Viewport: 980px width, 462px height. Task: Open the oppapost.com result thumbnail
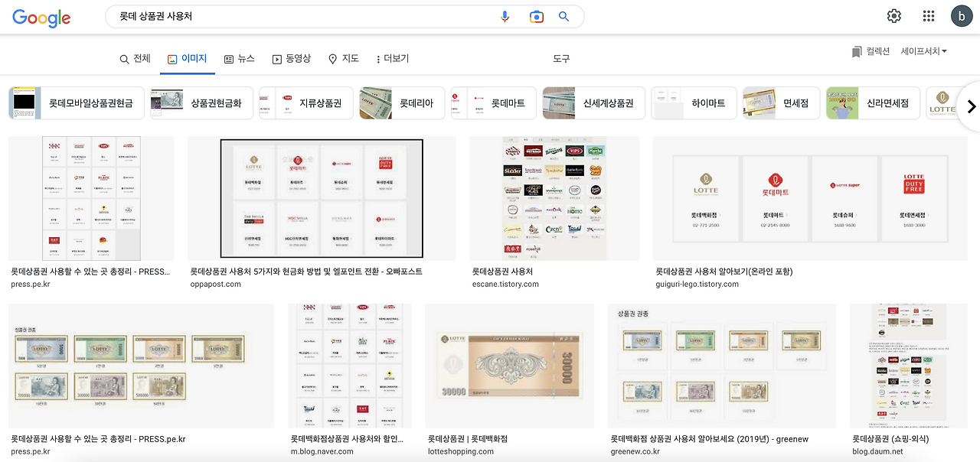point(322,199)
